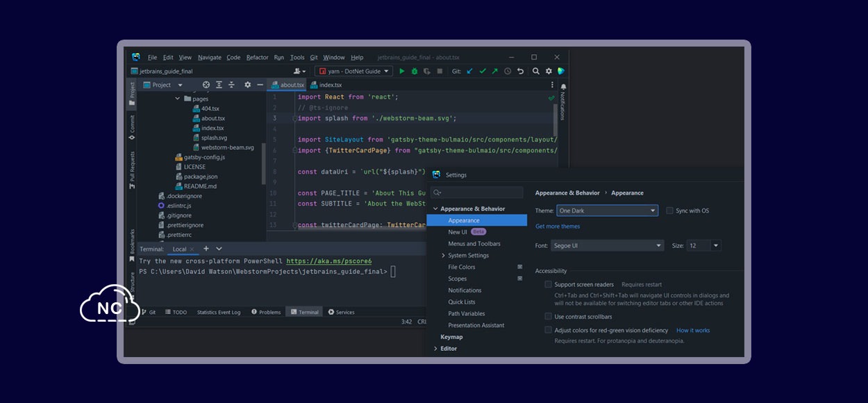Open the File menu
The width and height of the screenshot is (868, 403).
coord(152,58)
